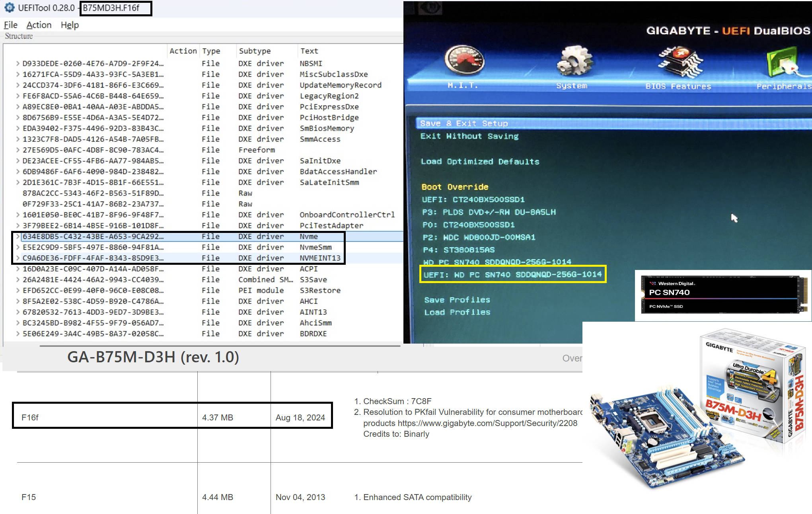Select the 878AC2CC Raw file row
The image size is (812, 514).
click(204, 193)
